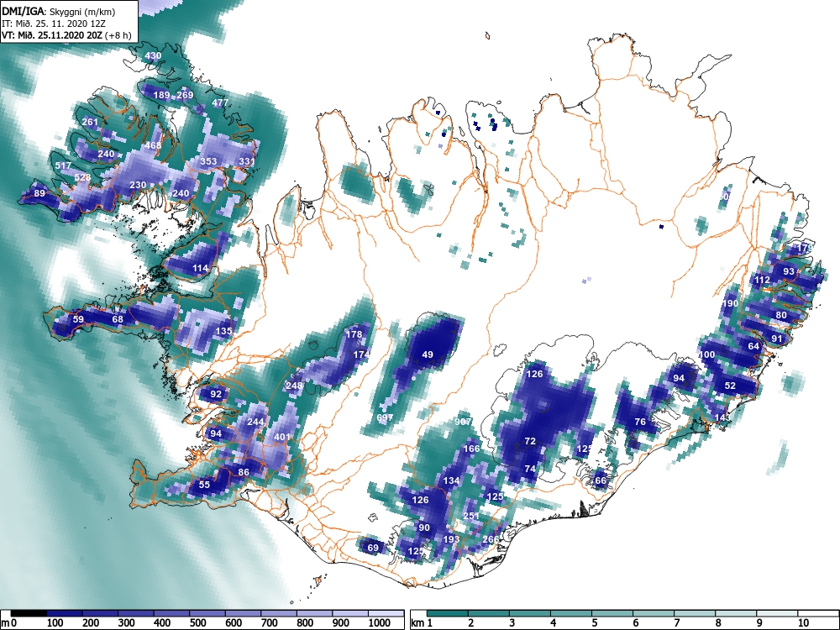
Task: Click the visibility value 517
Action: pos(63,165)
